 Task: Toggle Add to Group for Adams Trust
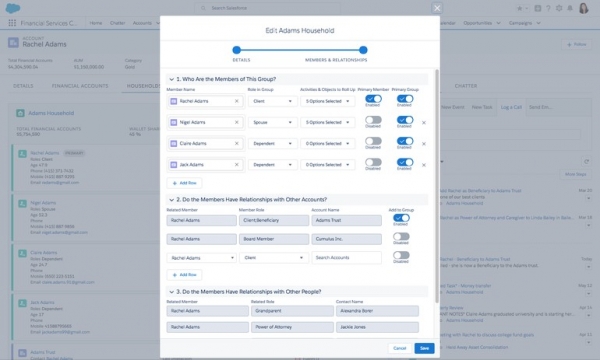pos(401,218)
